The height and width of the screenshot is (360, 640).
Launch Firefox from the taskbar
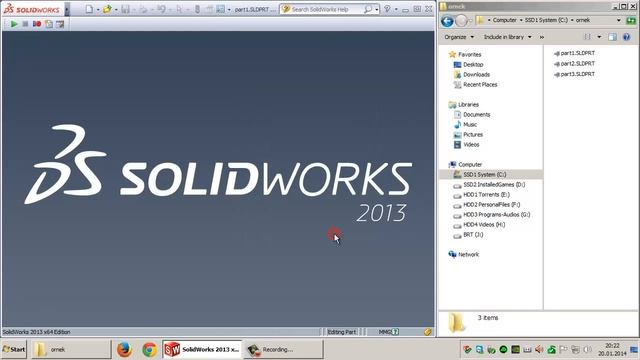(124, 349)
